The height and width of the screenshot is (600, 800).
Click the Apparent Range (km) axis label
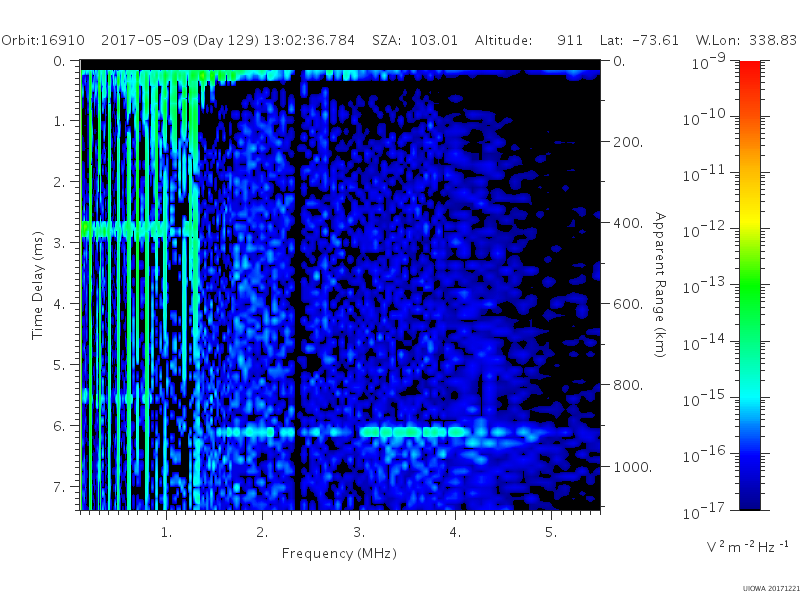660,285
